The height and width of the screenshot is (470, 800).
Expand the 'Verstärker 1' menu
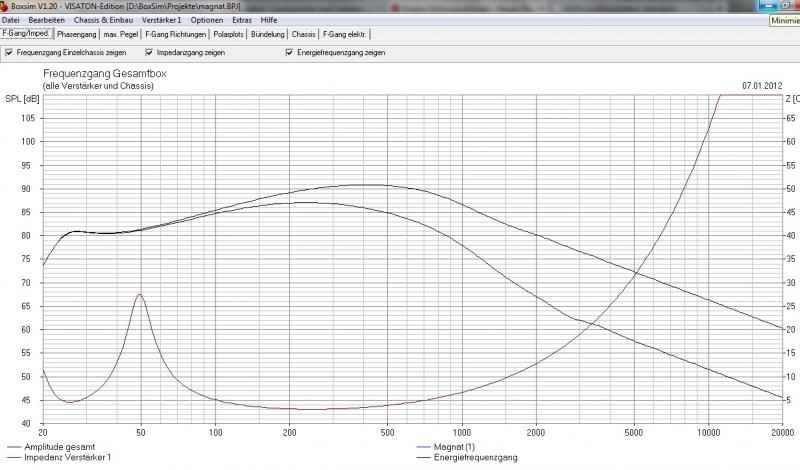[162, 20]
